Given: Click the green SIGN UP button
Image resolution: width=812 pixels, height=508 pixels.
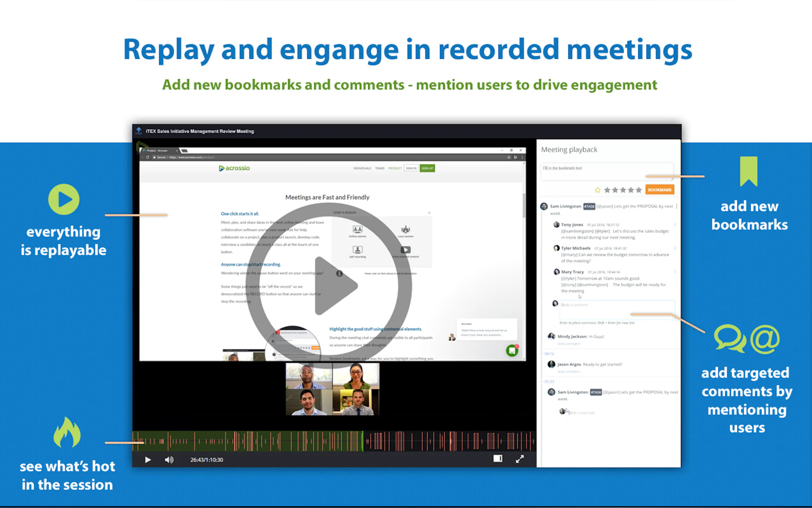Looking at the screenshot, I should [427, 168].
